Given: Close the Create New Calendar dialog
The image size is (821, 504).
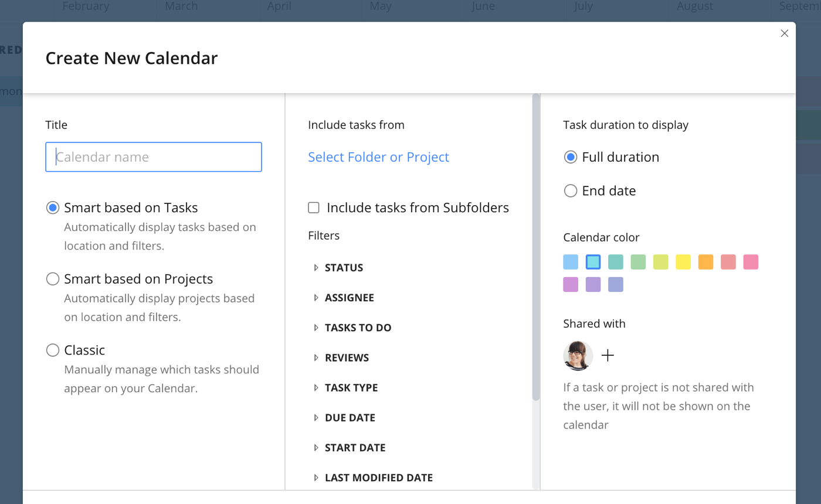Looking at the screenshot, I should click(x=784, y=33).
